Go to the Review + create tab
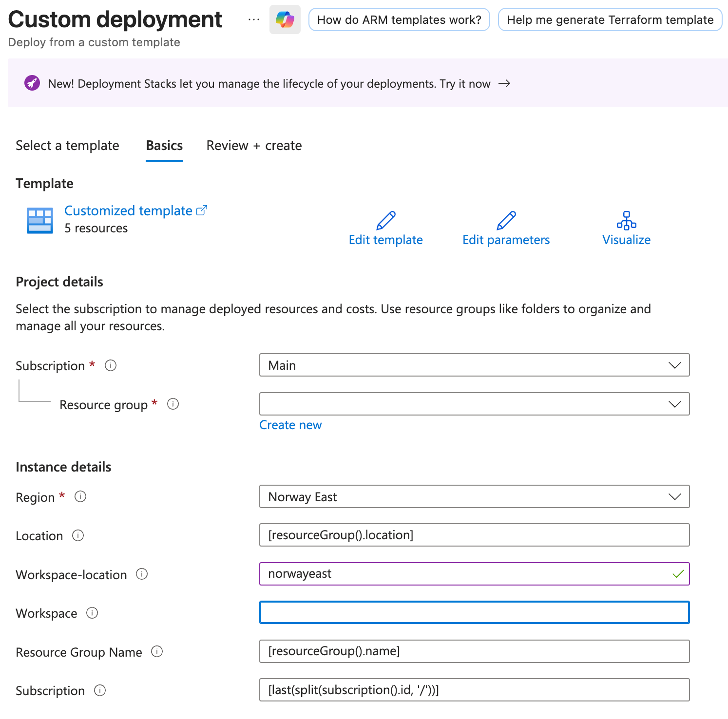 click(254, 146)
